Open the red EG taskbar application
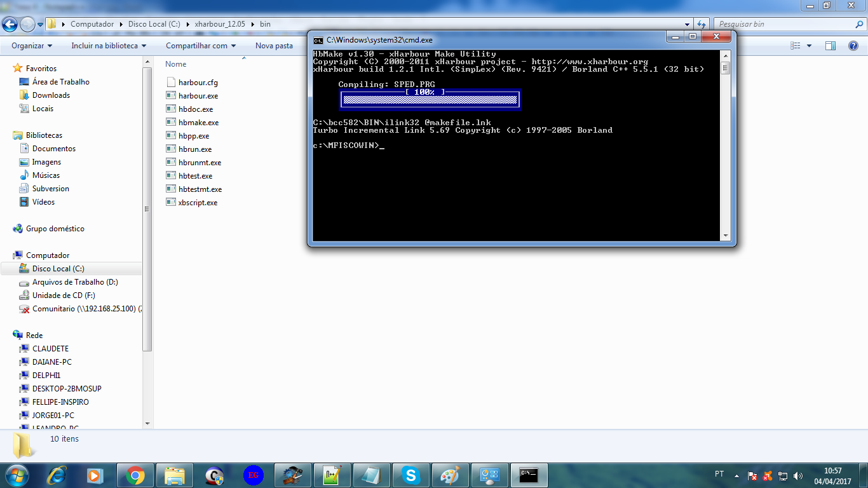The image size is (868, 488). click(253, 475)
